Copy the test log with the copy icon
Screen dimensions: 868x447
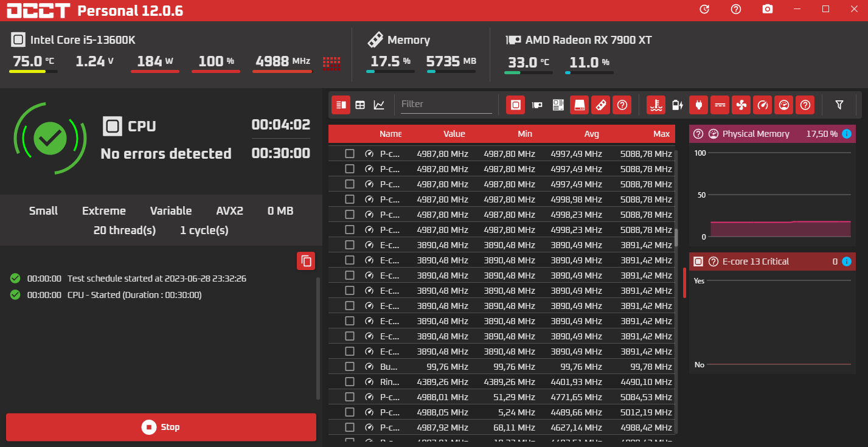(x=306, y=261)
